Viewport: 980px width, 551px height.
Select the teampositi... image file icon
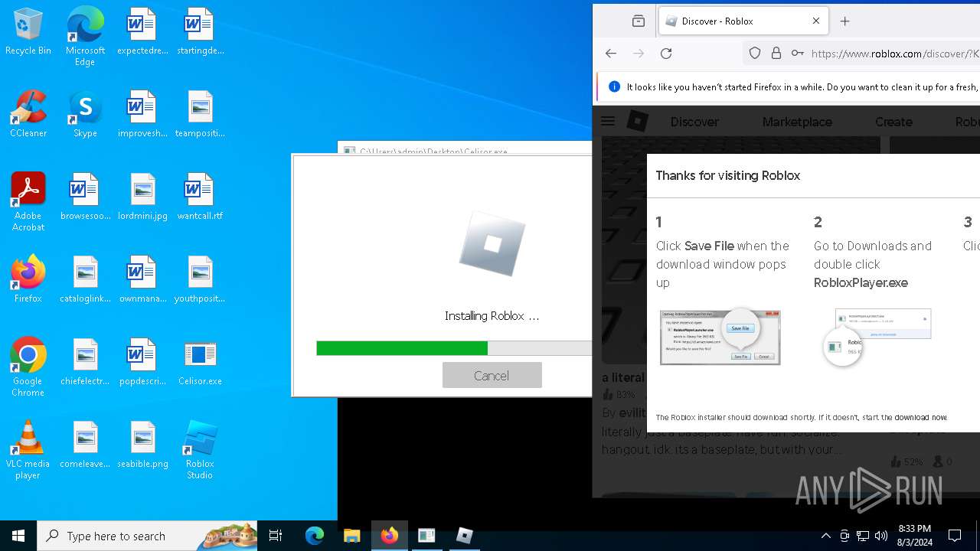[200, 115]
